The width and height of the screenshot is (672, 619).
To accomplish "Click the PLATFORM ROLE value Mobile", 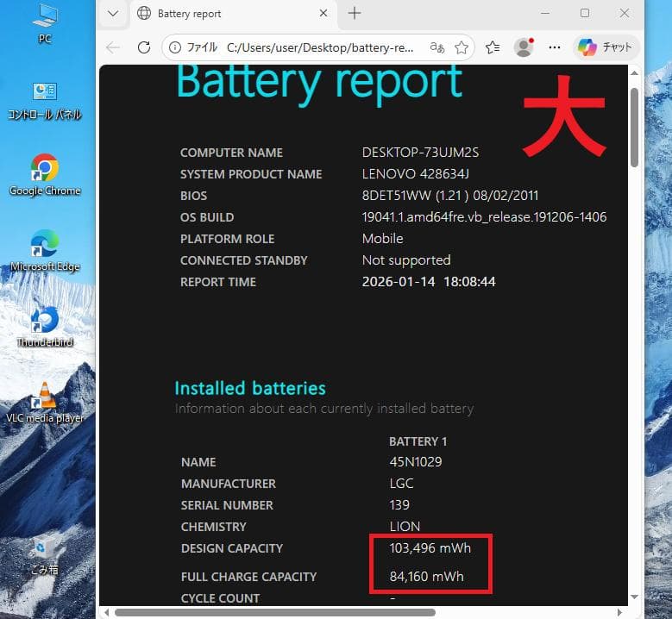I will coord(382,238).
